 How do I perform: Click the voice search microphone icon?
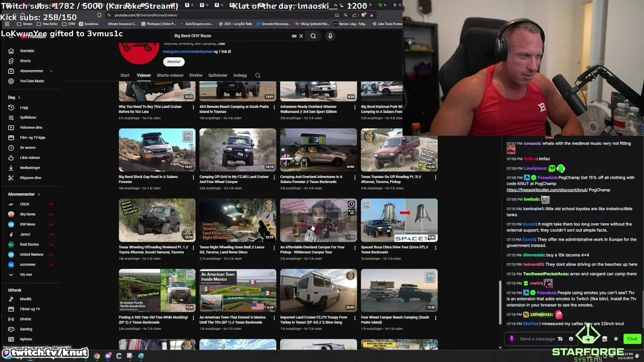pos(330,36)
